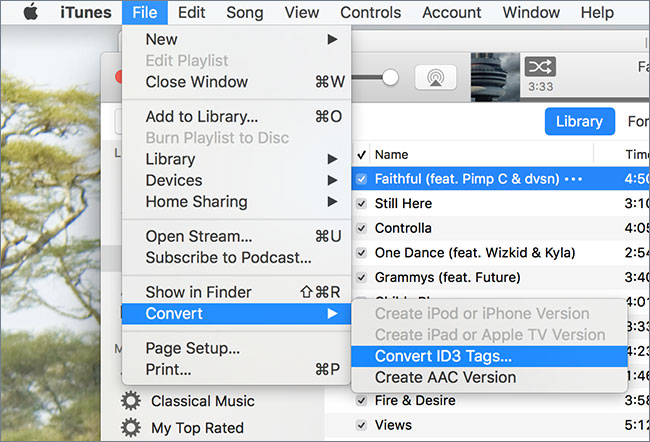The image size is (650, 442).
Task: Expand the Home Sharing submenu
Action: coord(236,202)
